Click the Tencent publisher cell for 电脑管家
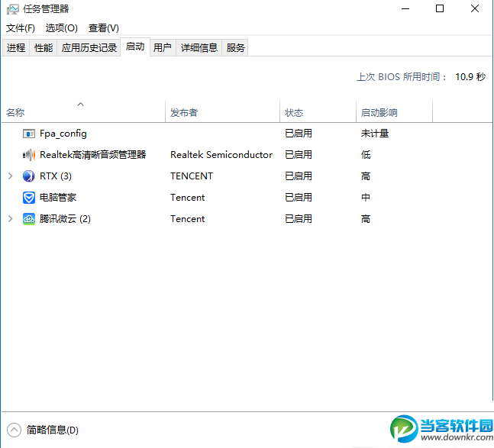The width and height of the screenshot is (494, 448). (x=188, y=198)
